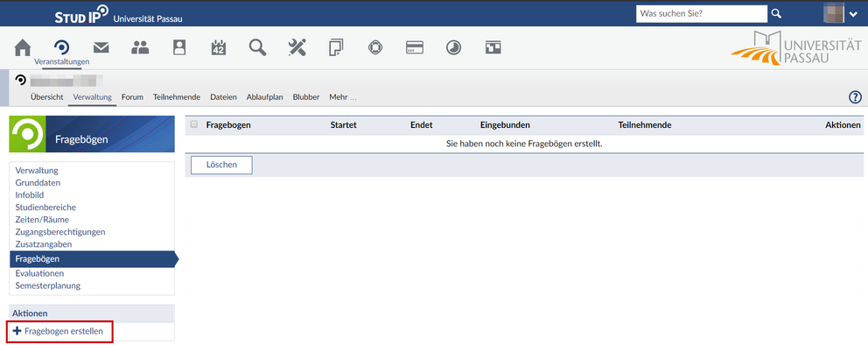The width and height of the screenshot is (868, 345).
Task: Click the Löschen button
Action: 221,165
